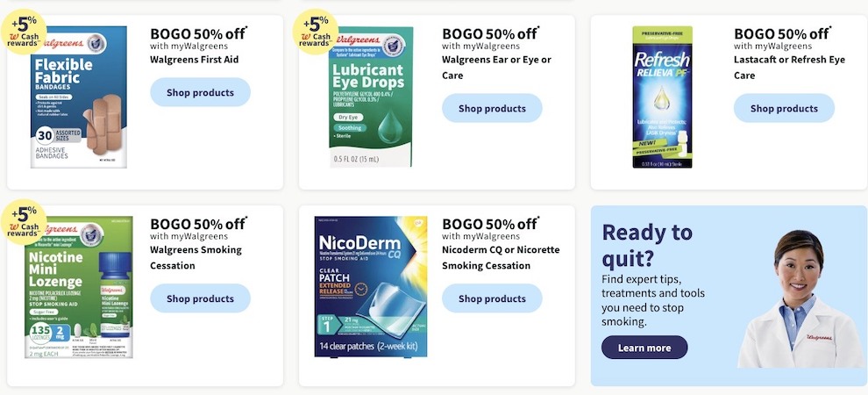Screen dimensions: 868x395
Task: Open the Lubricant Eye Drops product image
Action: click(x=371, y=97)
